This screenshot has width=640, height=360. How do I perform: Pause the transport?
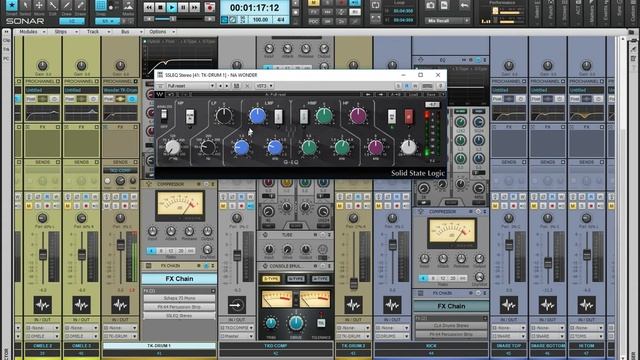click(183, 7)
